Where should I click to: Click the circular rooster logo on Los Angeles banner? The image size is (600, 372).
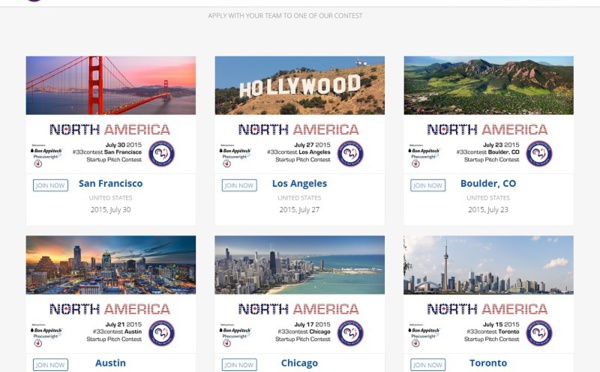pyautogui.click(x=350, y=153)
